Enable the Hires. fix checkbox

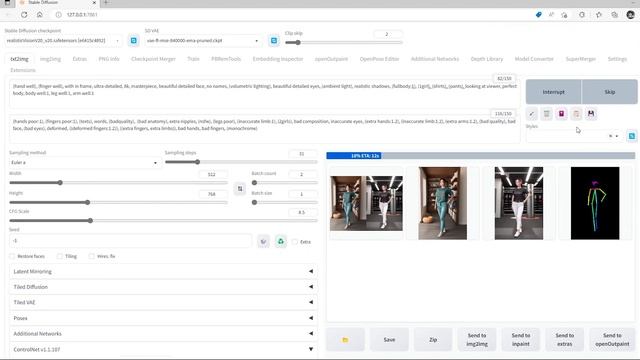pos(91,256)
